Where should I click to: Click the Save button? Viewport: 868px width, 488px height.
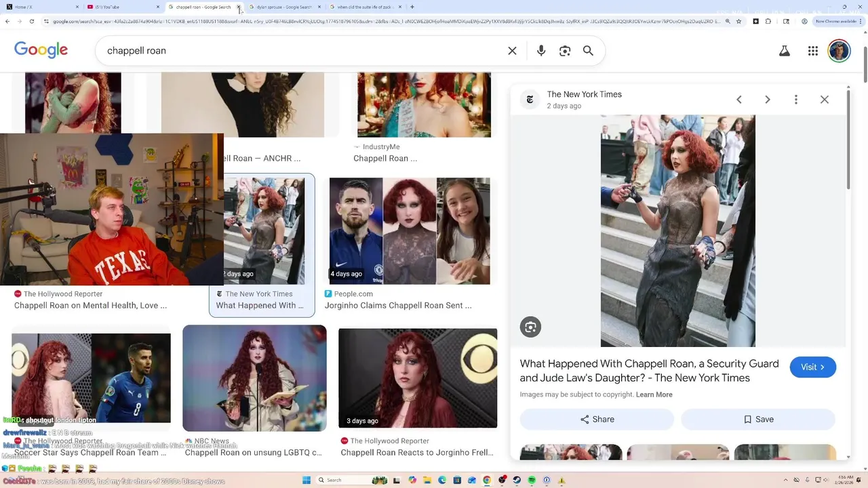[758, 420]
